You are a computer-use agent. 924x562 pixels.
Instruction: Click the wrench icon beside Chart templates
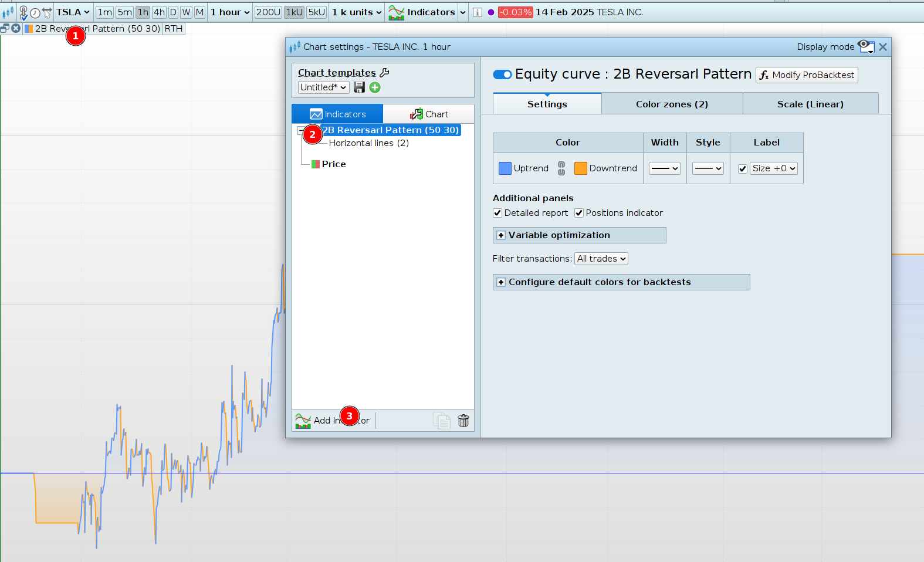pyautogui.click(x=385, y=72)
